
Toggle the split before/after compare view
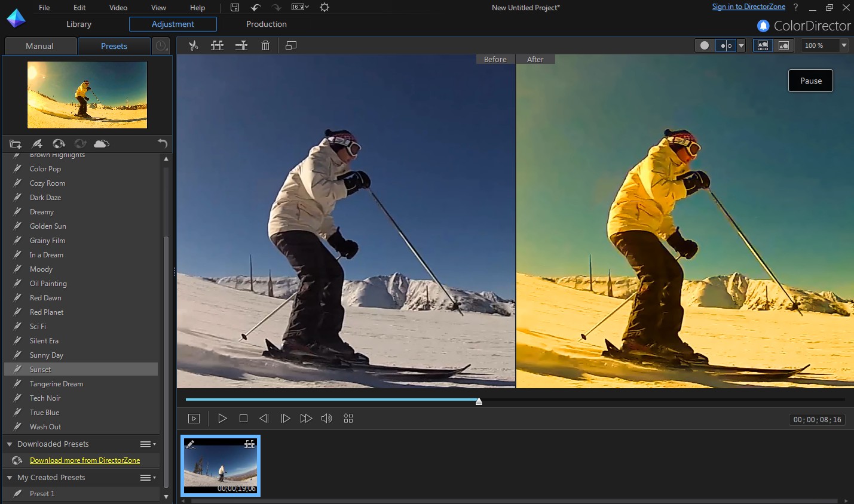point(726,46)
